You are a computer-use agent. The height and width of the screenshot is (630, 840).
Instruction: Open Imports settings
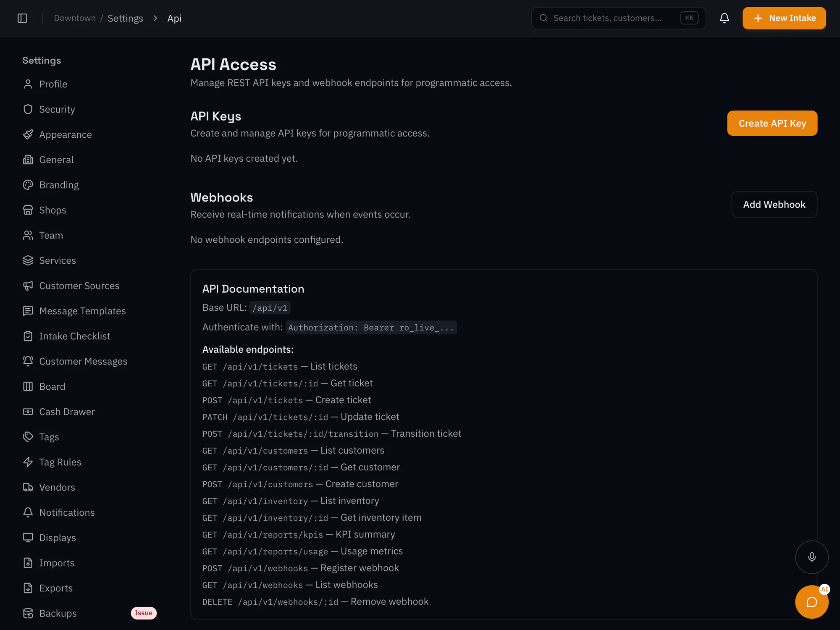click(x=89, y=563)
